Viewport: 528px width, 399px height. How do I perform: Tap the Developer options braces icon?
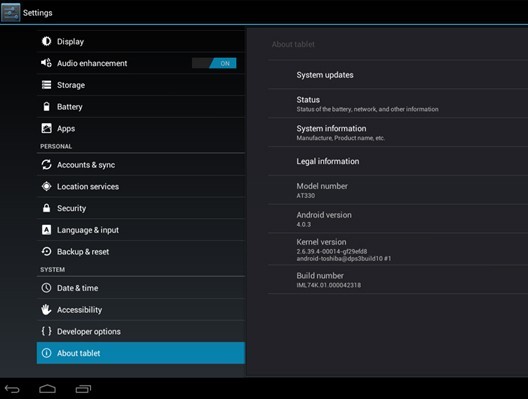[46, 331]
